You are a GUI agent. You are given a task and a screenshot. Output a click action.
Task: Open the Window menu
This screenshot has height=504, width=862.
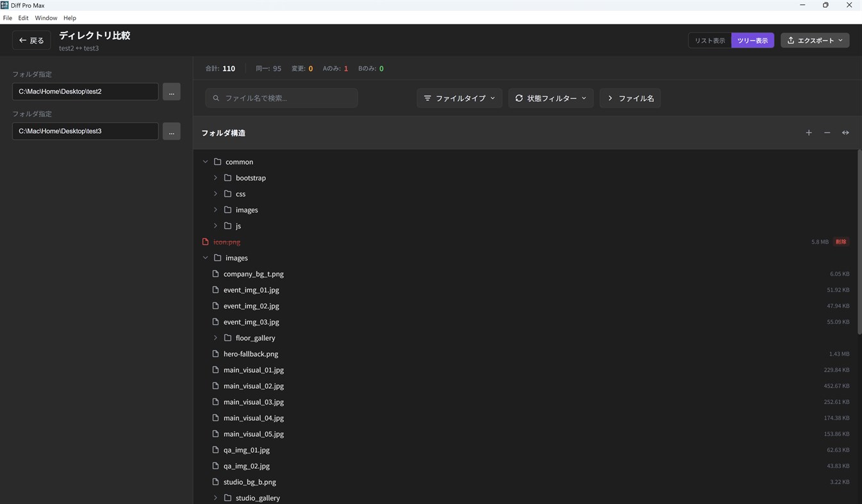point(46,18)
